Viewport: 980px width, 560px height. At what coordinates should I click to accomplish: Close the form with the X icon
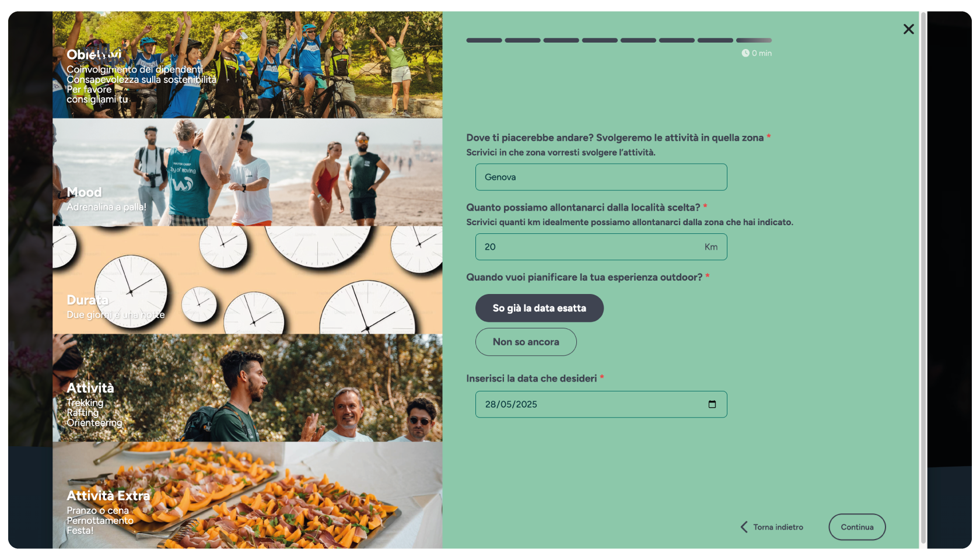[x=908, y=29]
